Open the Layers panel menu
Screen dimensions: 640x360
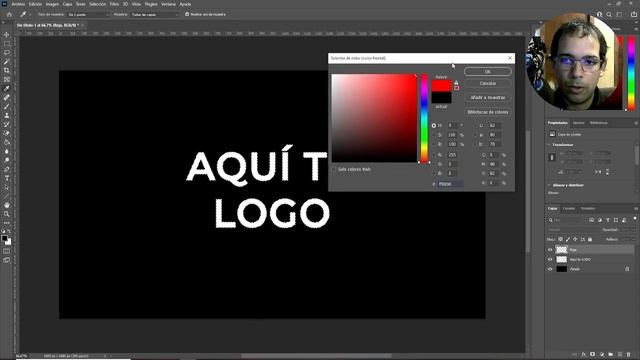click(636, 209)
